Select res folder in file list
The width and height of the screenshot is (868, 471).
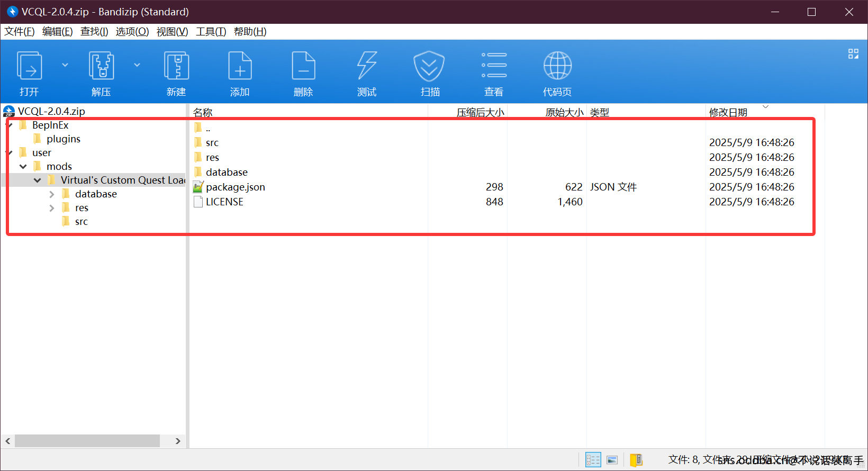tap(212, 157)
